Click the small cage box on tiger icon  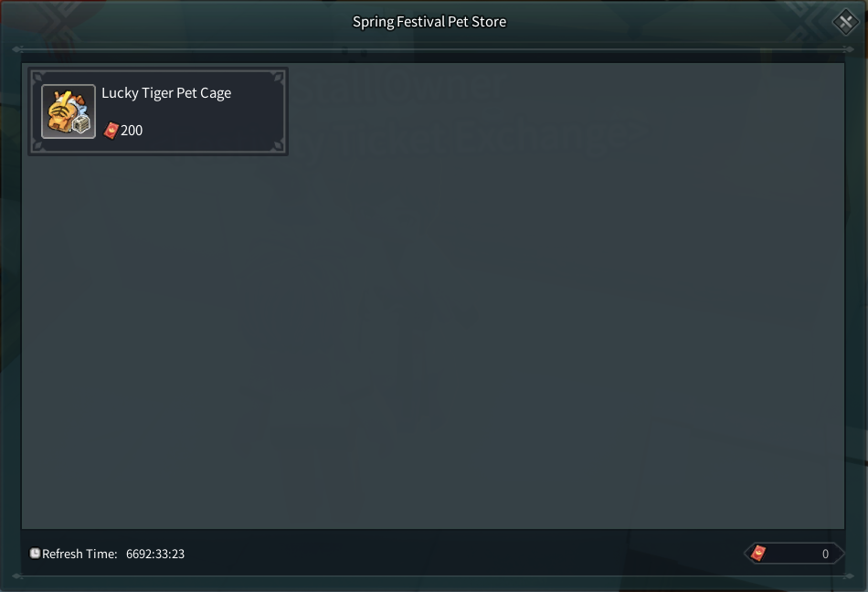pyautogui.click(x=81, y=124)
